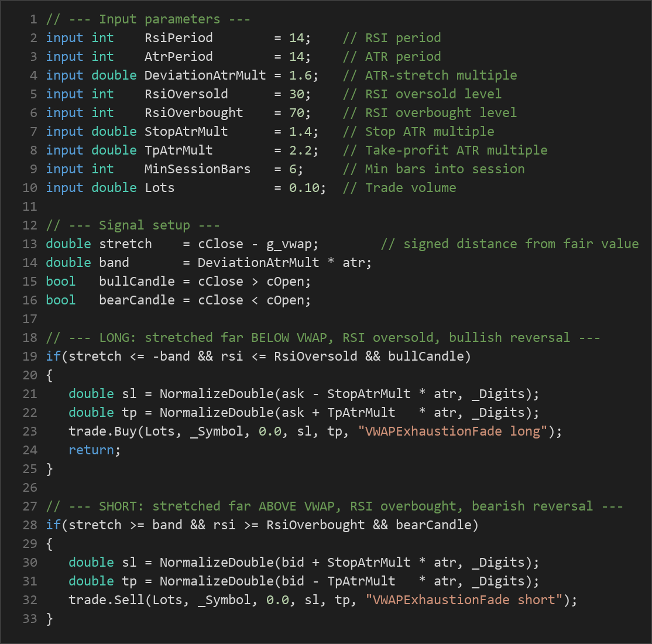Click the return keyword on line 24
652x644 pixels.
pyautogui.click(x=91, y=450)
